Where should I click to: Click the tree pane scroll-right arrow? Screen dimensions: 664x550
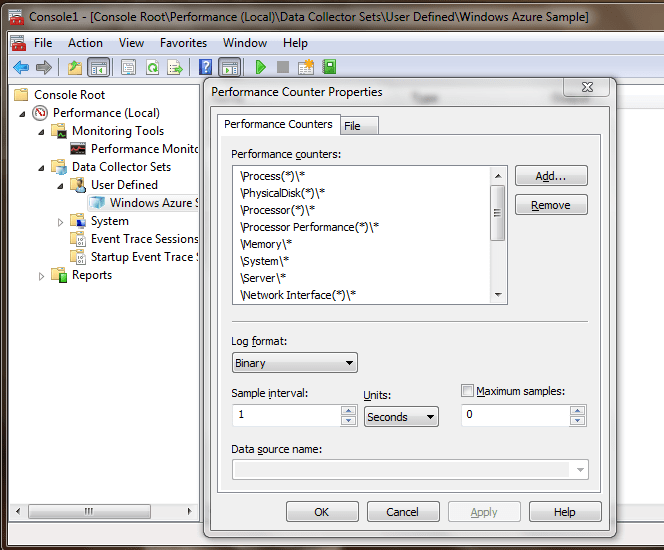click(189, 511)
